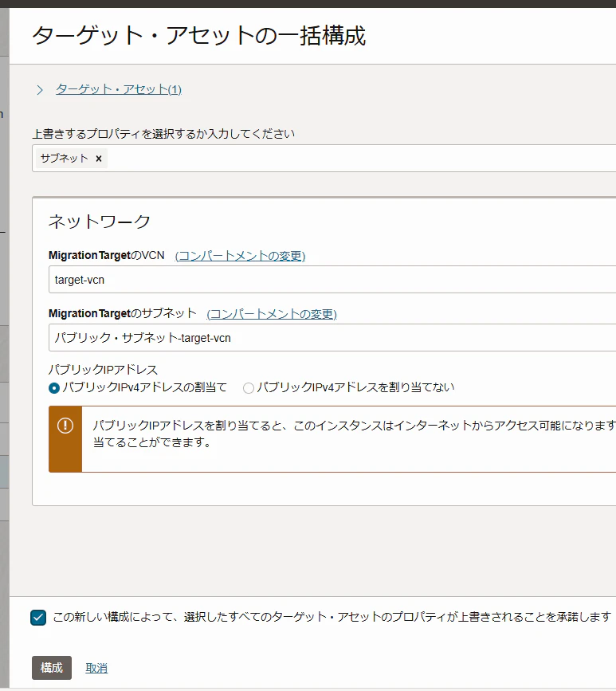
Task: Open the ターゲット・アセット(1) link
Action: (119, 89)
